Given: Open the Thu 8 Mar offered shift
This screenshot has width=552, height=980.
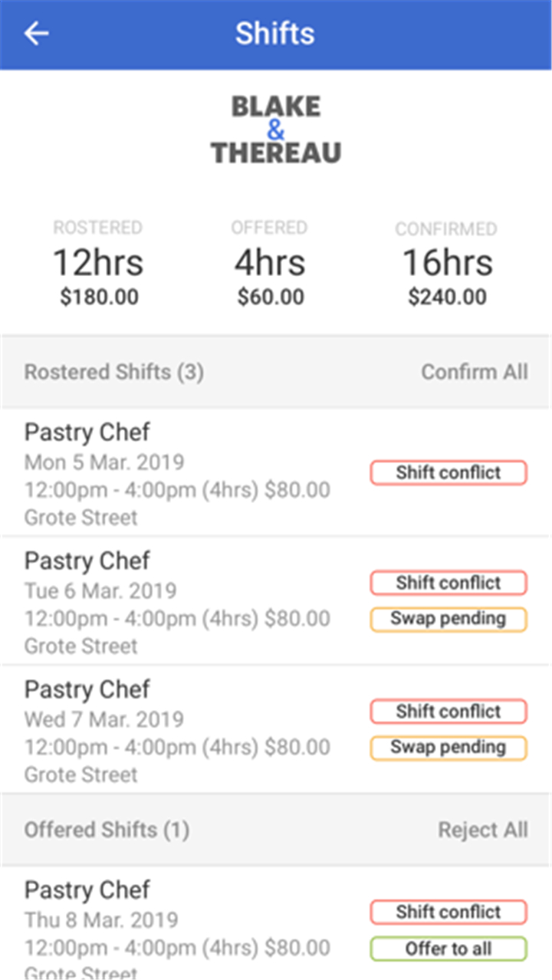Looking at the screenshot, I should (276, 923).
